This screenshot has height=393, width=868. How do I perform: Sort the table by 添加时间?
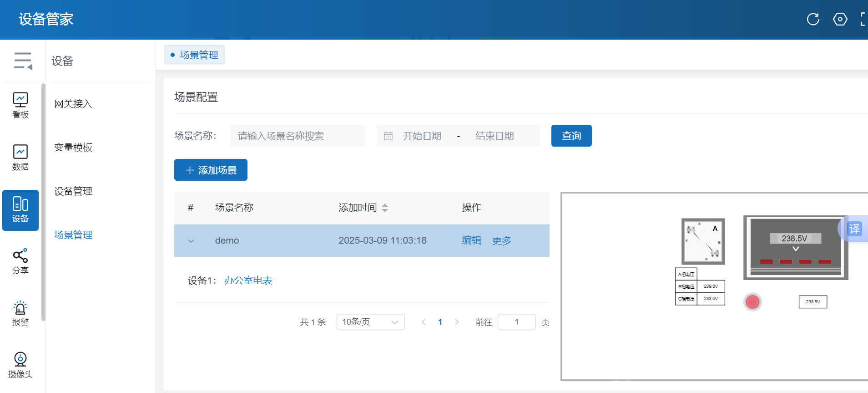[x=385, y=208]
